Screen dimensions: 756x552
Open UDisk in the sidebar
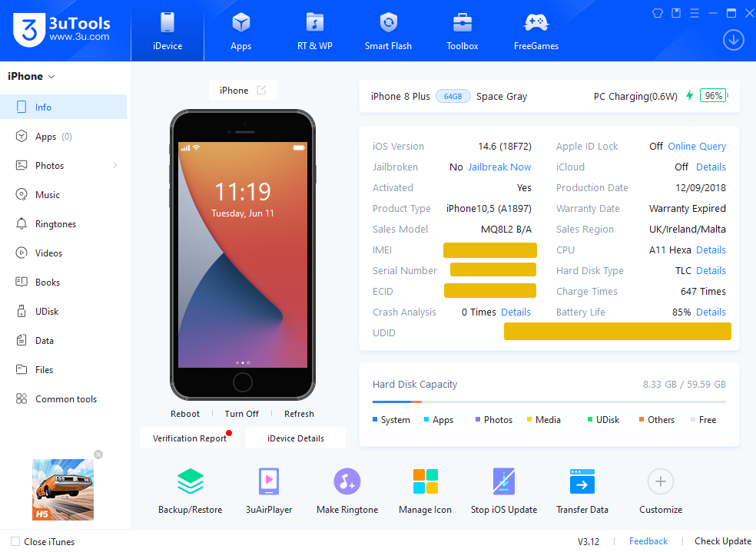click(x=63, y=312)
